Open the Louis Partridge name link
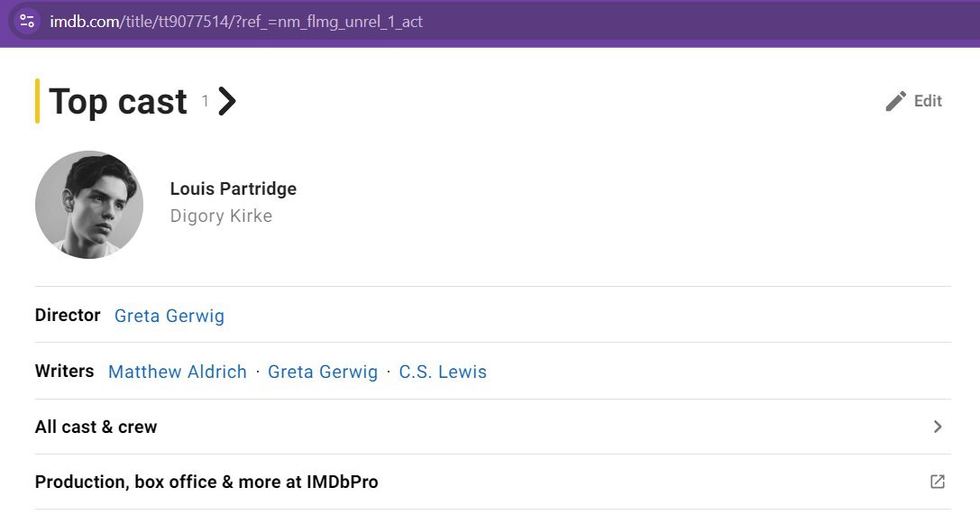This screenshot has height=524, width=980. click(x=234, y=188)
